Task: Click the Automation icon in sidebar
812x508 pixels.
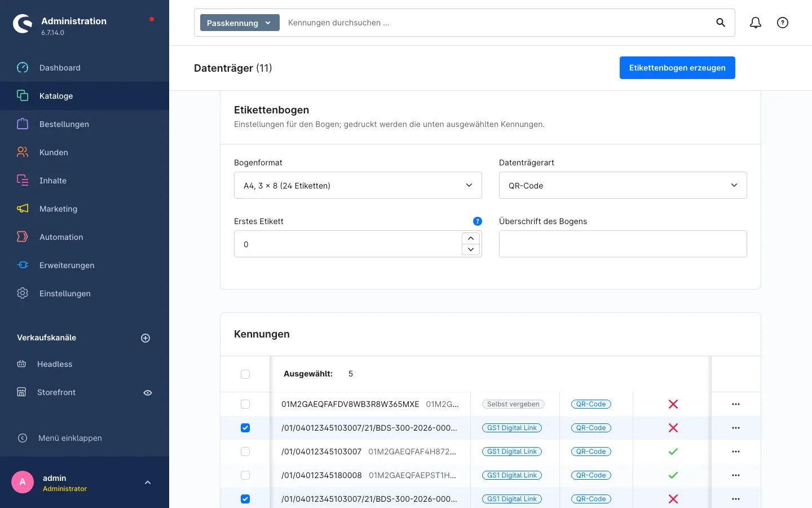Action: [23, 237]
